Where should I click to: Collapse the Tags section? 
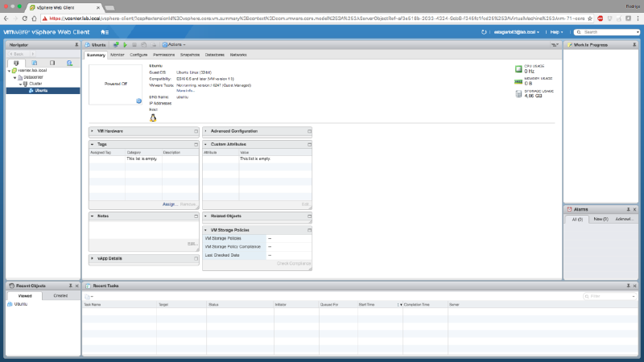pyautogui.click(x=93, y=144)
